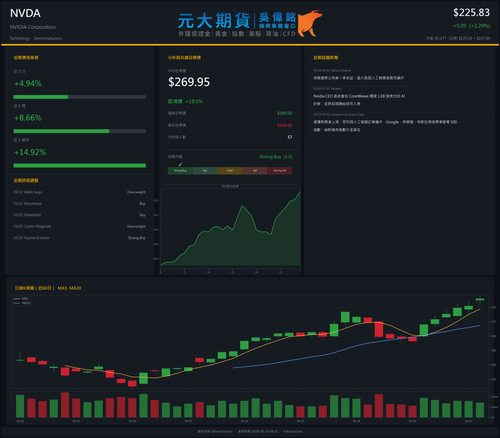Viewport: 500px width, 438px height.
Task: Open the Investor's Business Daily Google headline
Action: point(385,126)
